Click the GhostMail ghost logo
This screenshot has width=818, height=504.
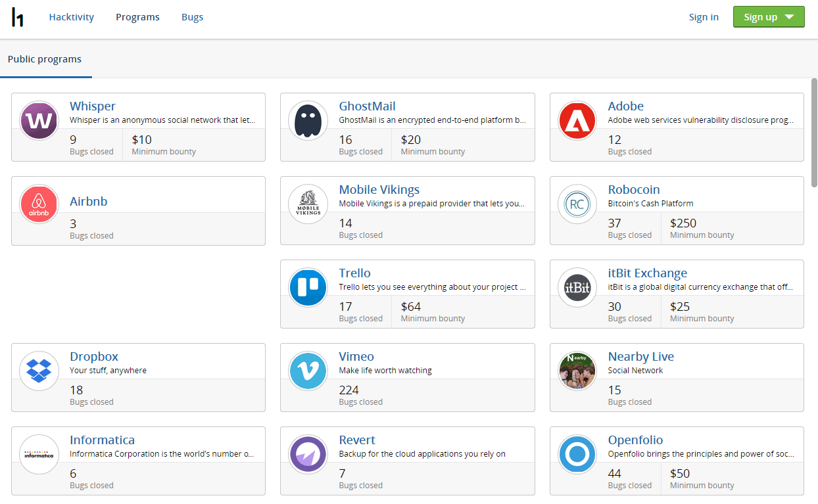[308, 121]
